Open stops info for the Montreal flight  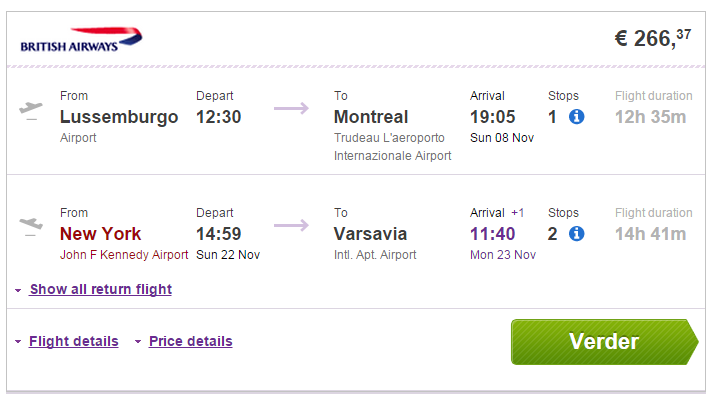[576, 117]
